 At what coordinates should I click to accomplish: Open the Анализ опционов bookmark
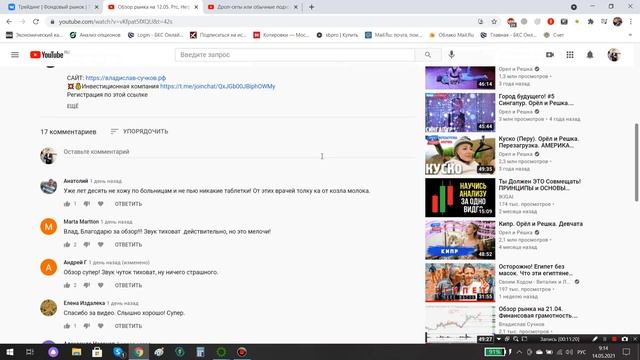[95, 35]
